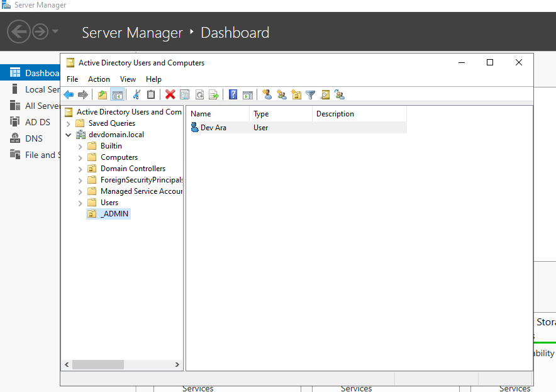556x392 pixels.
Task: Toggle Show/Hide Action Pane icon
Action: 248,95
